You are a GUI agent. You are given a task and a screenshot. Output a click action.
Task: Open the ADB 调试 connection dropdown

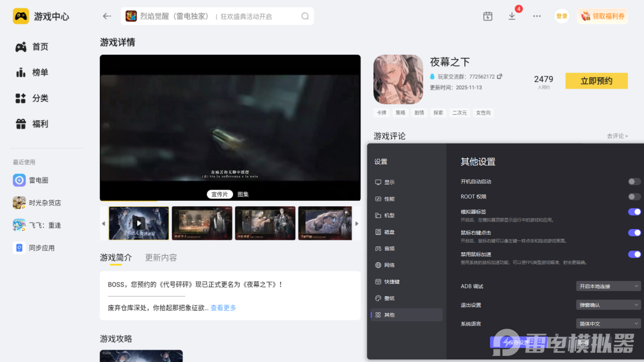click(x=608, y=286)
